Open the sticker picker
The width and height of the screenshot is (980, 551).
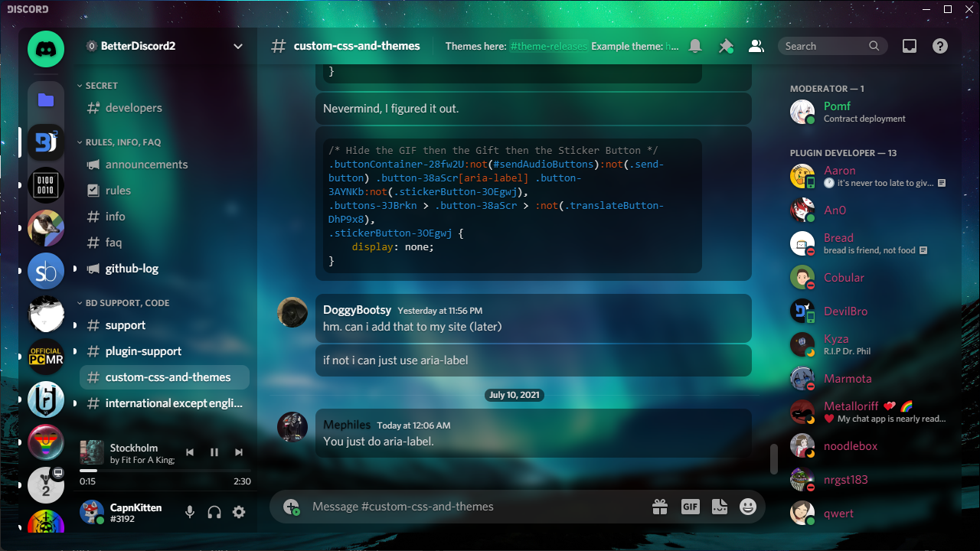719,507
